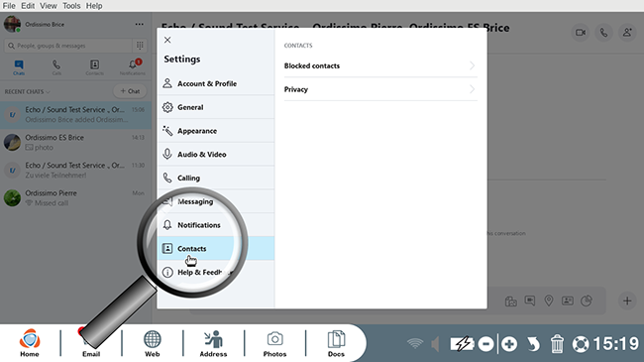
Task: Click the send video message icon
Action: [x=530, y=302]
